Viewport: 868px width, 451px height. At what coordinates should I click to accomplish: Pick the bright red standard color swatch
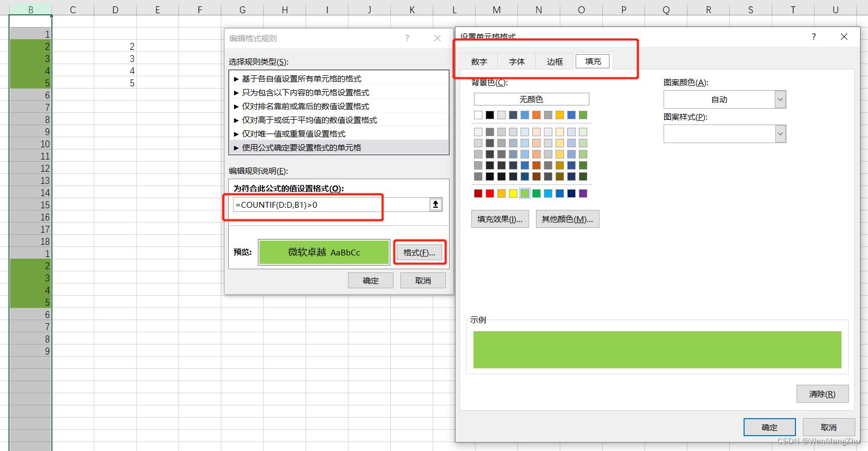click(490, 193)
